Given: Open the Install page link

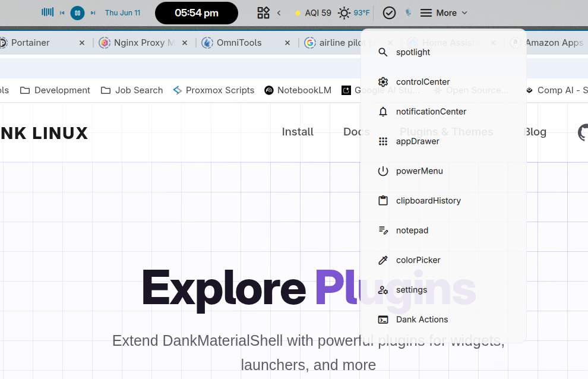Looking at the screenshot, I should (298, 132).
